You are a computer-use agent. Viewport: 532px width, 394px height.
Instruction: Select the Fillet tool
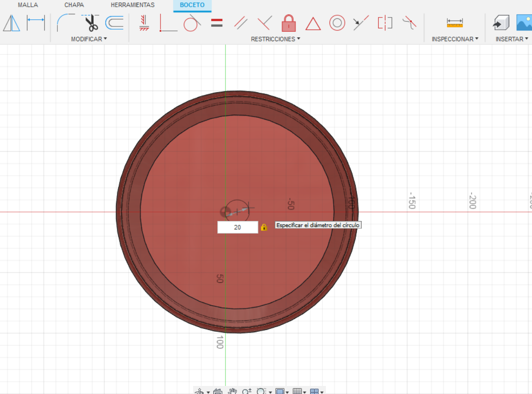tap(66, 23)
